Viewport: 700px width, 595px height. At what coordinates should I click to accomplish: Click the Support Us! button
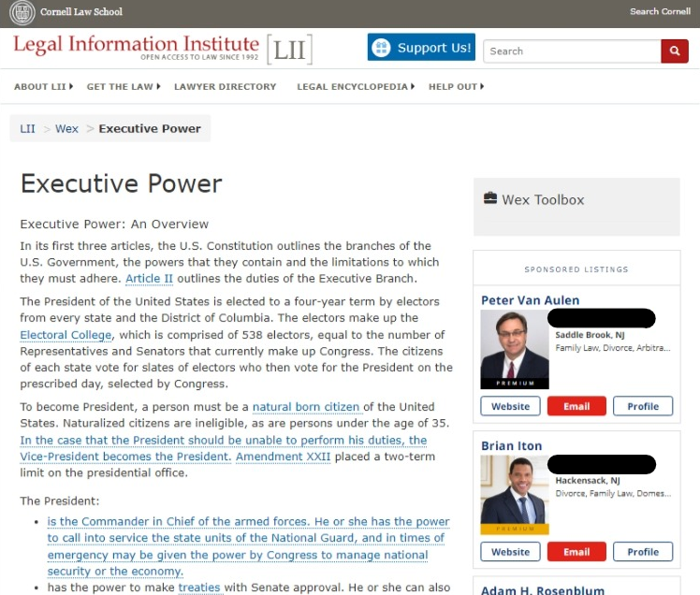(421, 47)
